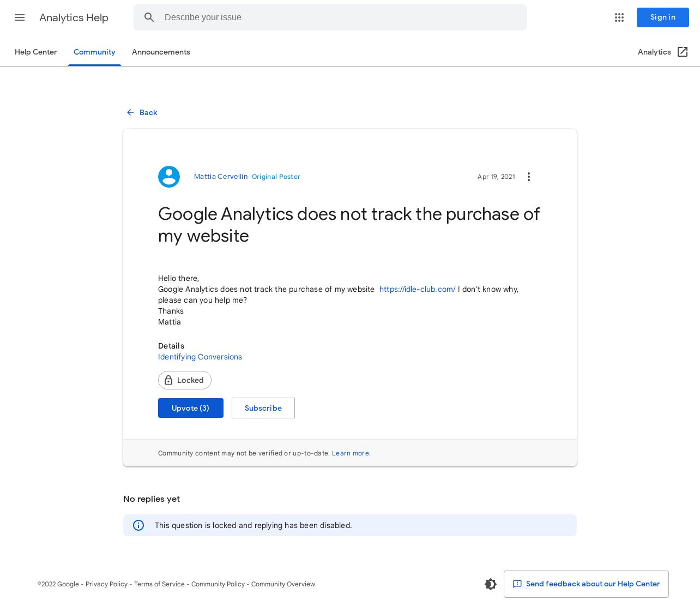Open the Privacy Policy footer link

click(x=106, y=584)
